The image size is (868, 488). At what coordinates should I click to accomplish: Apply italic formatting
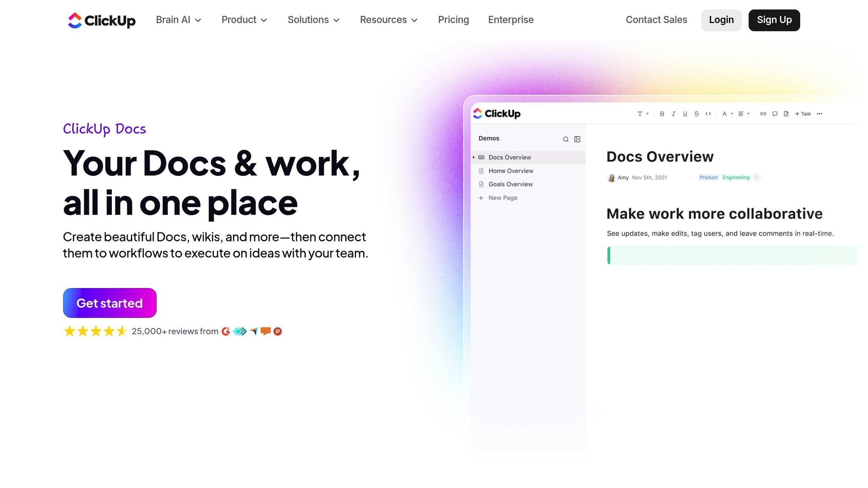(x=673, y=114)
